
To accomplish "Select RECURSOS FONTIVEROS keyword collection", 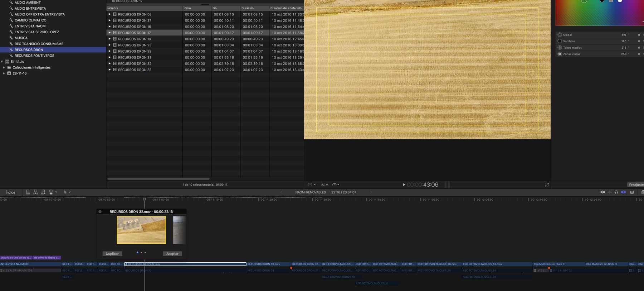I will coord(34,56).
